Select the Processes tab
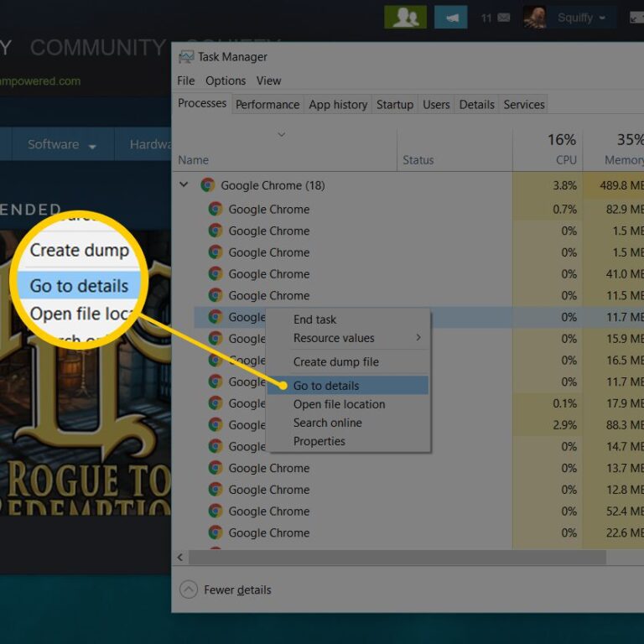 [x=201, y=103]
